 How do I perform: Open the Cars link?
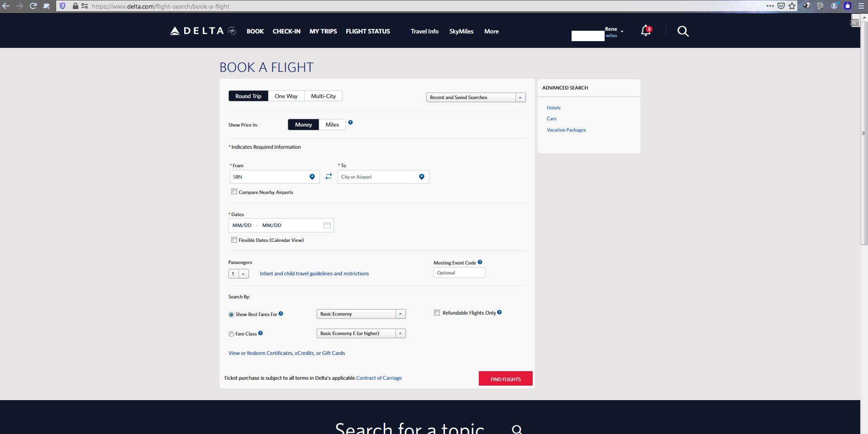pos(551,118)
